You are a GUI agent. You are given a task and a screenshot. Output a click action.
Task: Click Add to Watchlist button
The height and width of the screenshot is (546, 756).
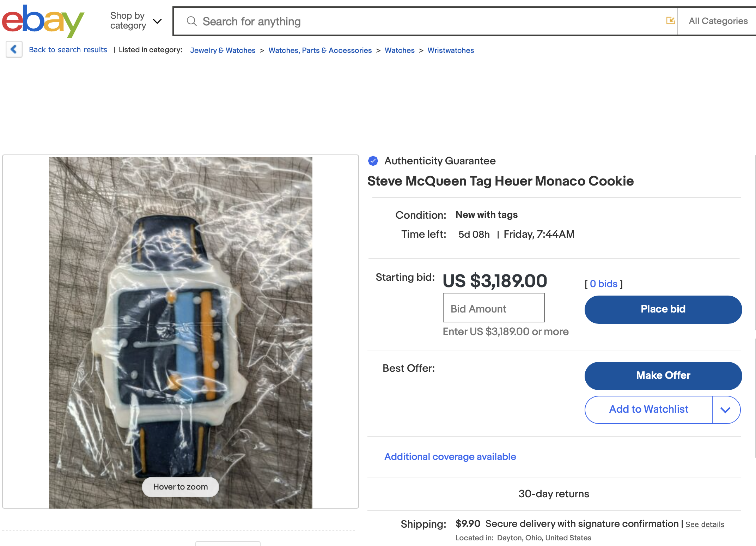(x=648, y=409)
